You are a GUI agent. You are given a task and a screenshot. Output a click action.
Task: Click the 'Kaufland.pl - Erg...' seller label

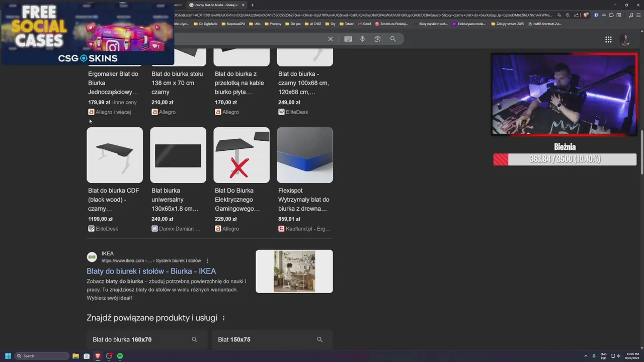click(x=308, y=229)
